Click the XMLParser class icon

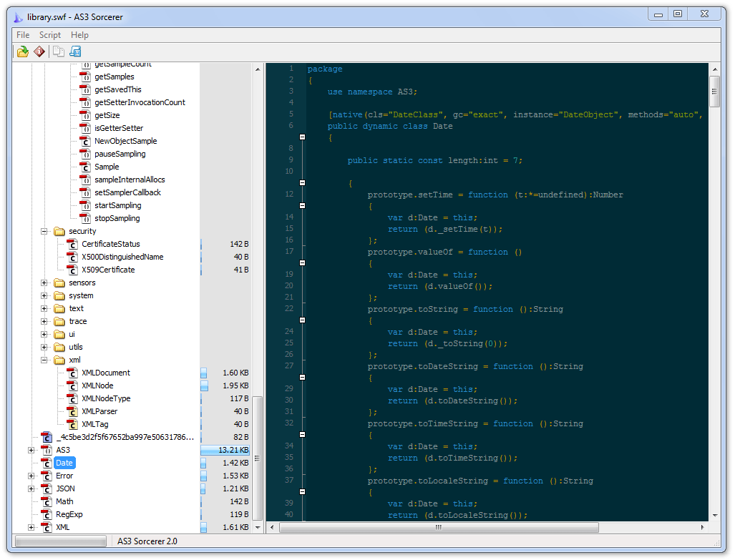coord(72,411)
